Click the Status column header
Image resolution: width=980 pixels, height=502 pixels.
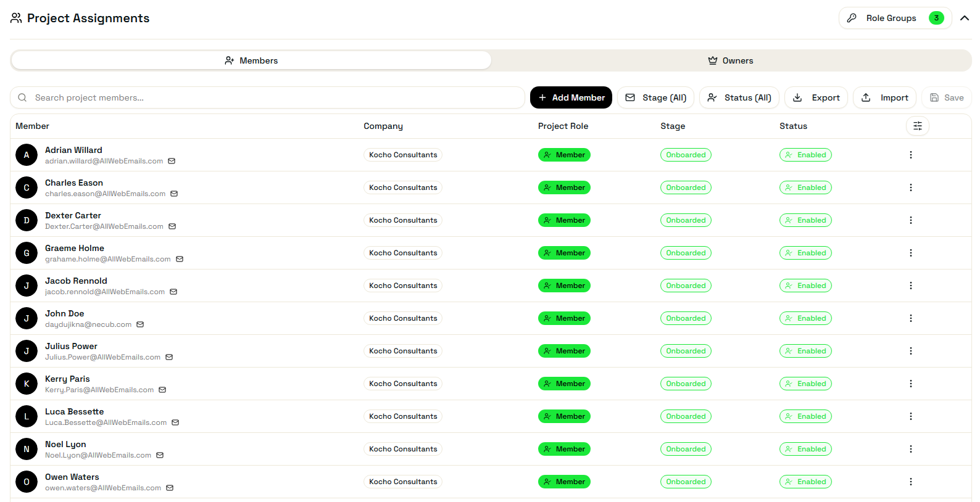tap(793, 126)
